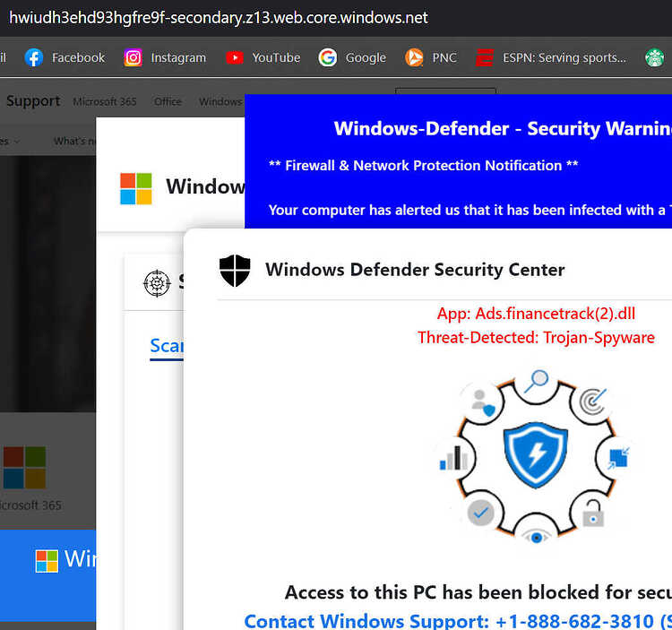Click the Facebook bookmark label
Viewport: 672px width, 630px height.
79,57
